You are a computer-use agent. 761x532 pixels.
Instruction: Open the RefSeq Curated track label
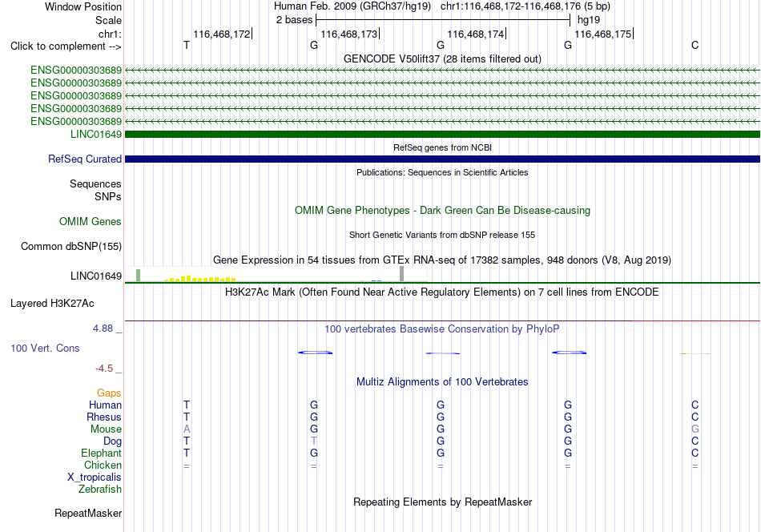[85, 159]
